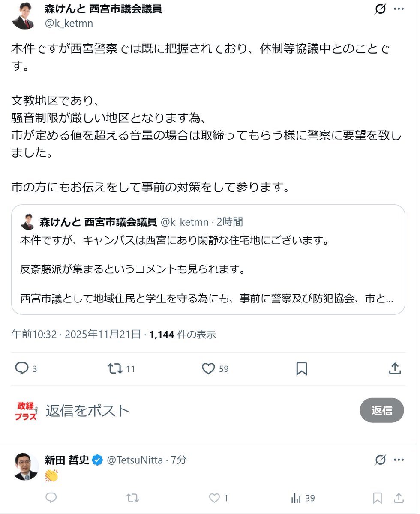The height and width of the screenshot is (514, 420).
Task: View analytics for 新田 哲史's reply
Action: click(297, 498)
